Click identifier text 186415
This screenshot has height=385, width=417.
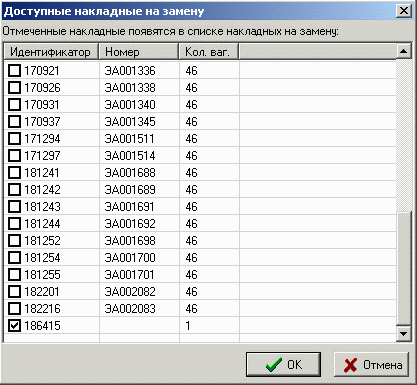click(x=42, y=326)
